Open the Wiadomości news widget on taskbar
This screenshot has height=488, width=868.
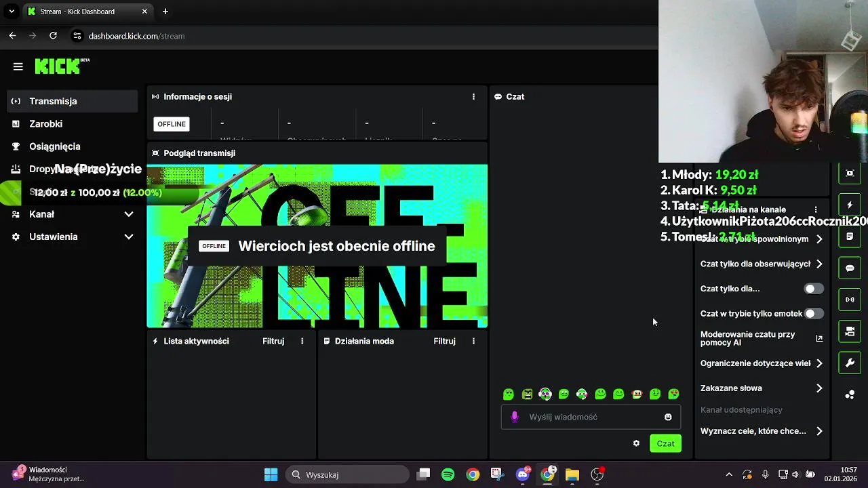[x=47, y=474]
